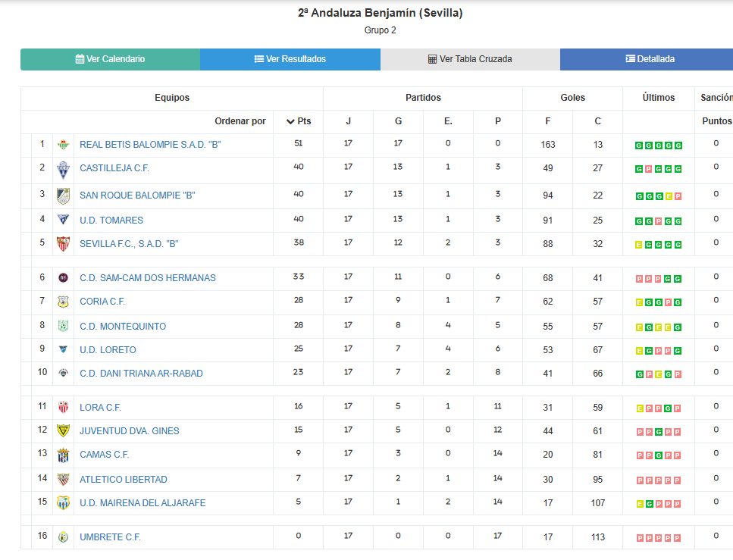Open SAN ROQUE BALOMPIE "B" team link
The width and height of the screenshot is (733, 560).
(137, 195)
